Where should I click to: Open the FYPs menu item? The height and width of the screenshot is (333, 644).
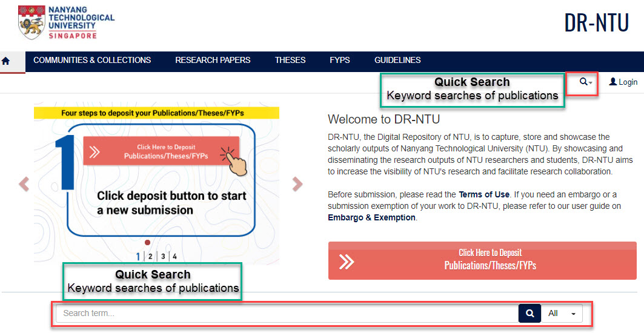pos(340,61)
